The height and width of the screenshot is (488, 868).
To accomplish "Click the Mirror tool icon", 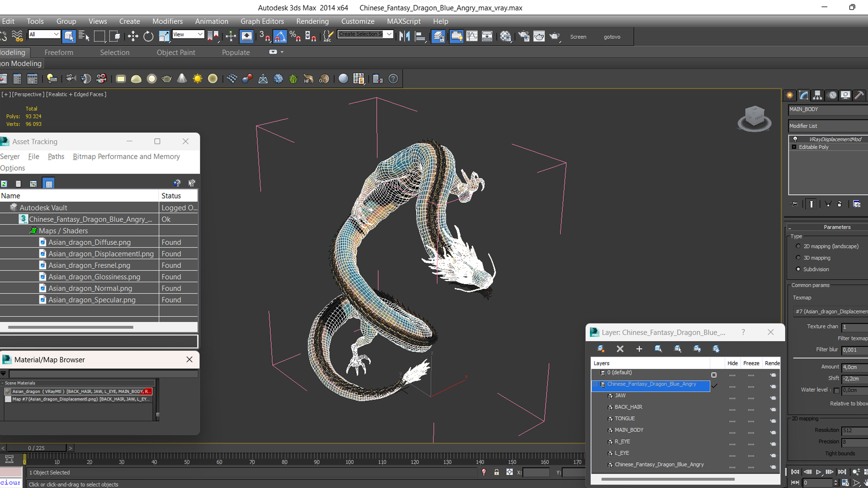I will (x=405, y=36).
